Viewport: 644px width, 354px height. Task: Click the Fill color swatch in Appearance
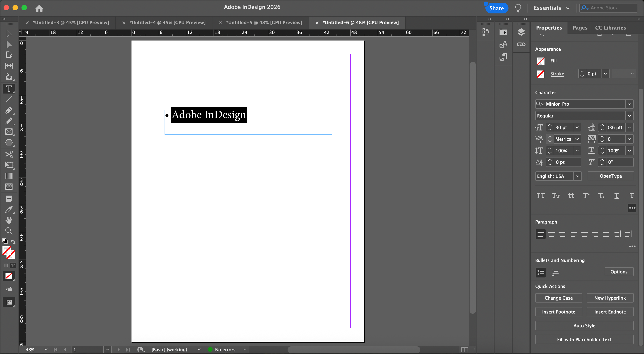click(x=540, y=61)
